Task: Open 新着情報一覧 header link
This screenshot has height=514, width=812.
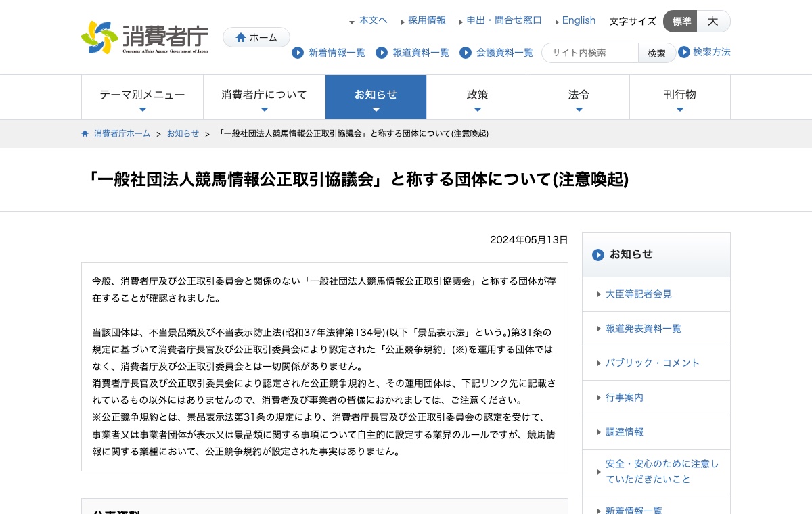Action: click(336, 53)
